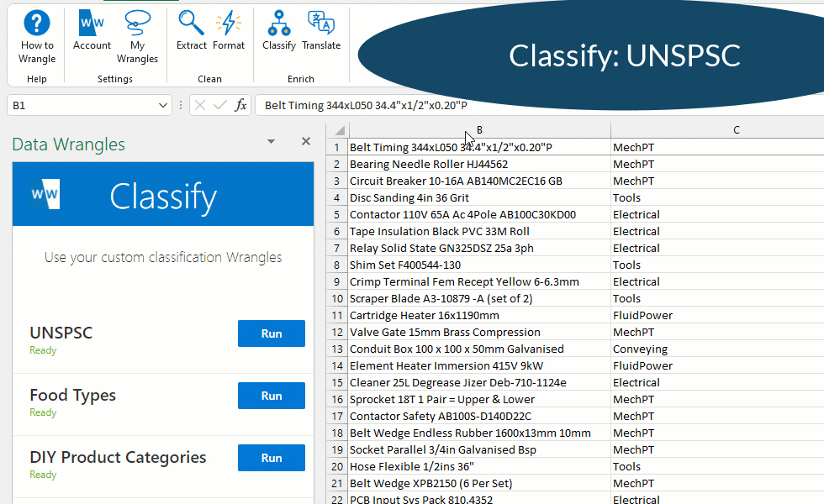
Task: Select the Belt Wedge XPB2150 cell
Action: pyautogui.click(x=479, y=484)
